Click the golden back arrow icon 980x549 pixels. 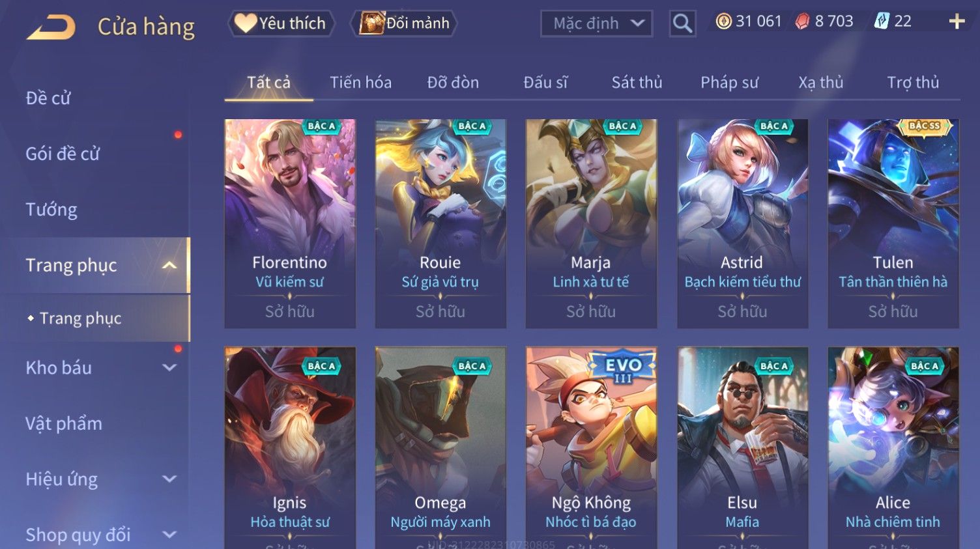[51, 27]
